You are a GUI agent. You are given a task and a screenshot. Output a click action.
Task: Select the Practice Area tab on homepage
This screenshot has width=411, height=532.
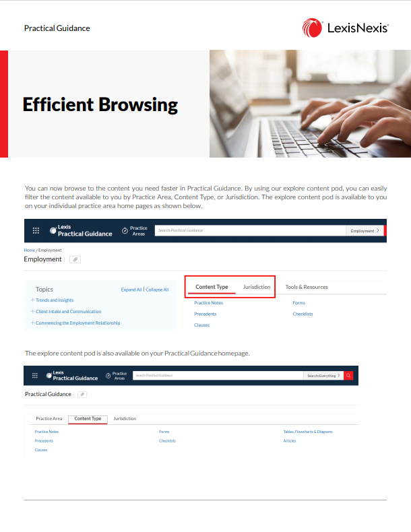49,419
